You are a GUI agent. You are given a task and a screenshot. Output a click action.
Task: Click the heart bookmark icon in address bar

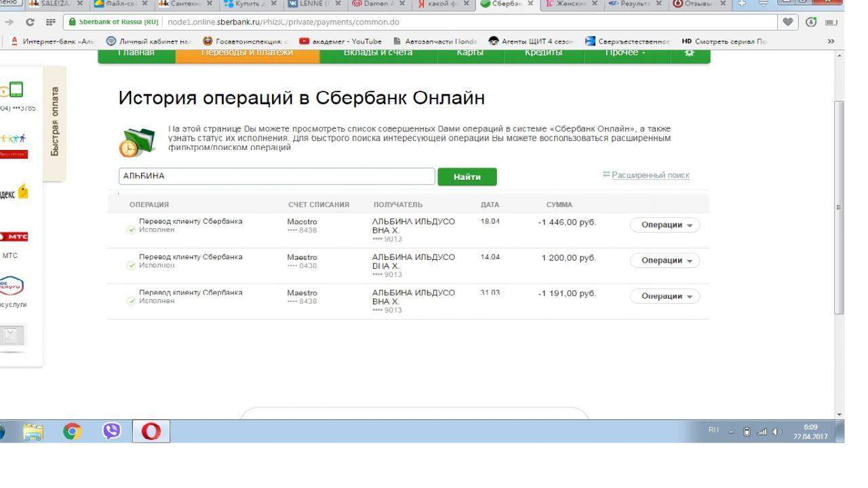coord(787,22)
